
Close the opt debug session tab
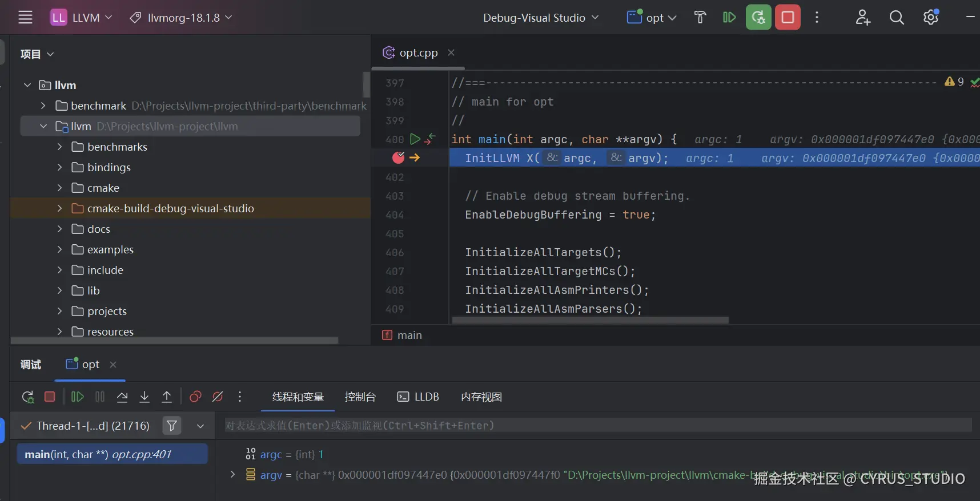(113, 364)
